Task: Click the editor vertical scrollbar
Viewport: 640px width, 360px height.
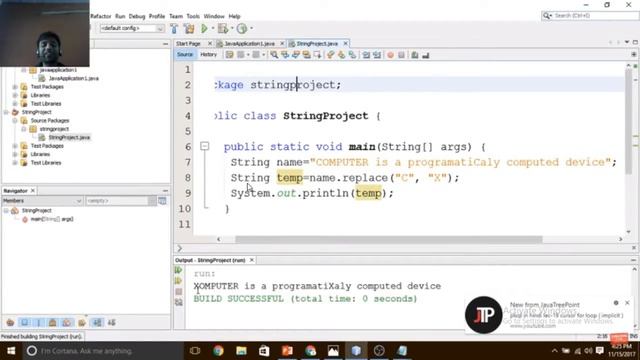Action: pyautogui.click(x=629, y=122)
